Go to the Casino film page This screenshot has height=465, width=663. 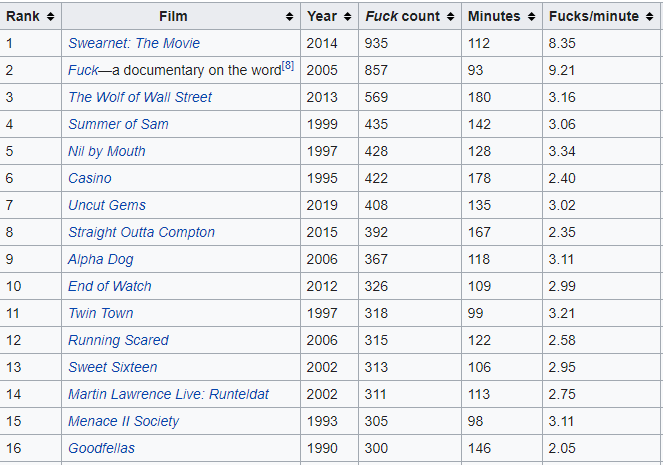(90, 178)
